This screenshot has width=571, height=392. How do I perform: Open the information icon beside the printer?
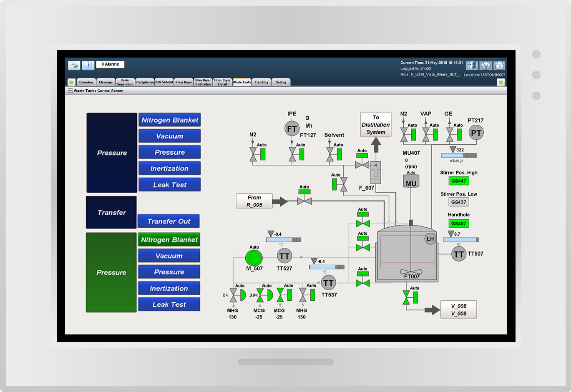coord(88,65)
